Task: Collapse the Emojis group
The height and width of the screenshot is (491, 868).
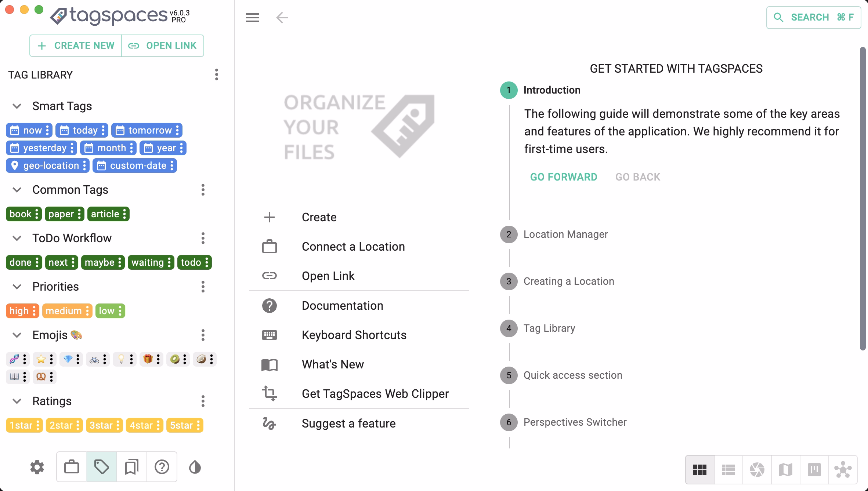Action: pos(17,335)
